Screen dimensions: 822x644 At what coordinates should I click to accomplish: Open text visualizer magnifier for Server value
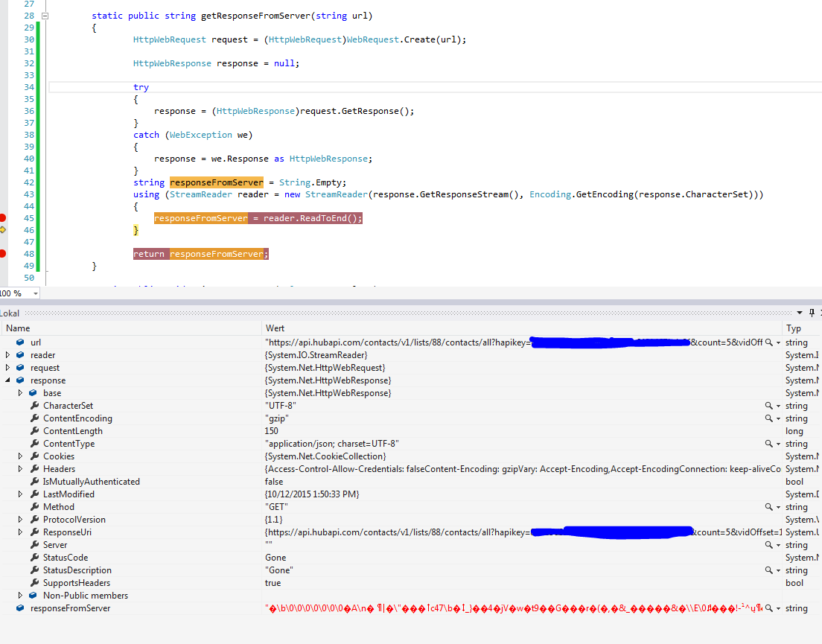click(x=768, y=545)
